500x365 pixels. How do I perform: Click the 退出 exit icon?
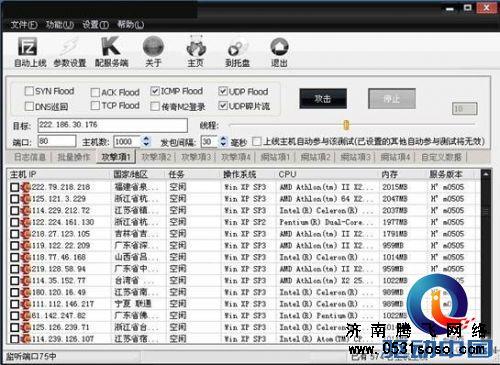(279, 46)
